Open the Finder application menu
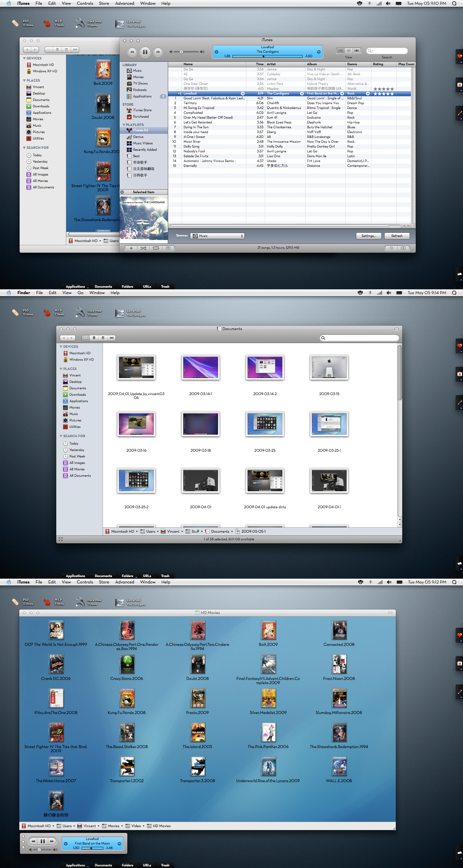Viewport: 463px width, 868px height. point(23,293)
